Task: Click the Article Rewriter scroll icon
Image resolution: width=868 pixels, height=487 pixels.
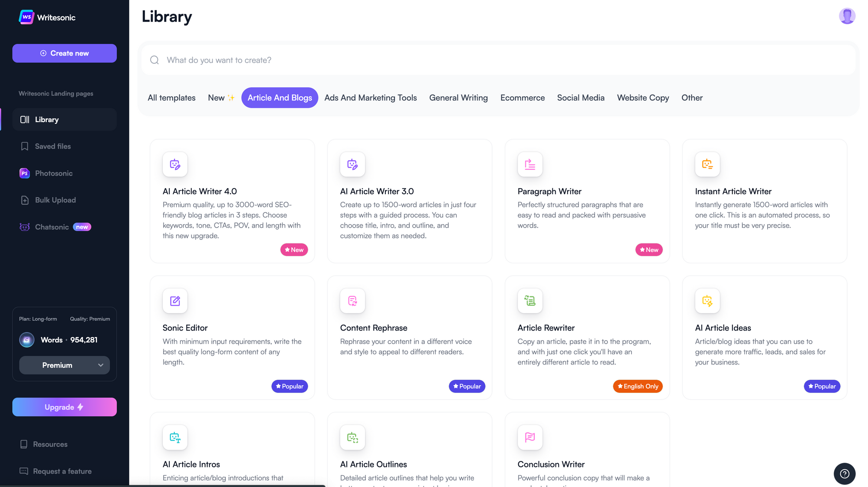Action: click(530, 301)
